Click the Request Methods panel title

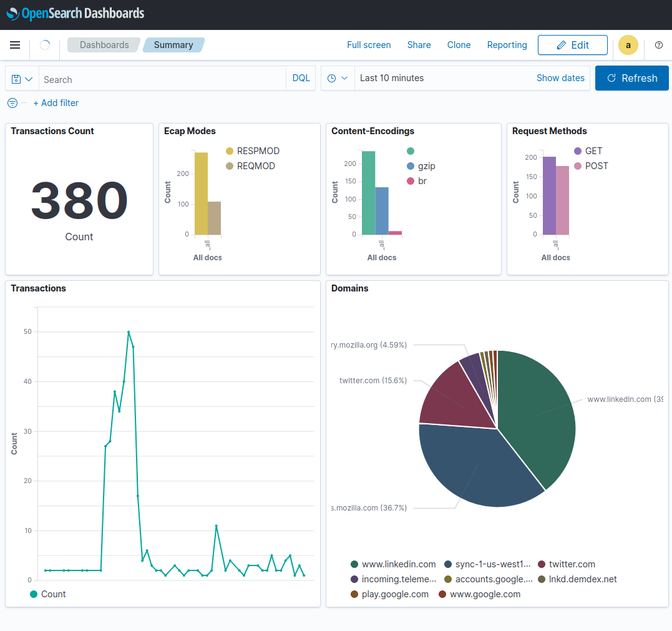[x=550, y=131]
